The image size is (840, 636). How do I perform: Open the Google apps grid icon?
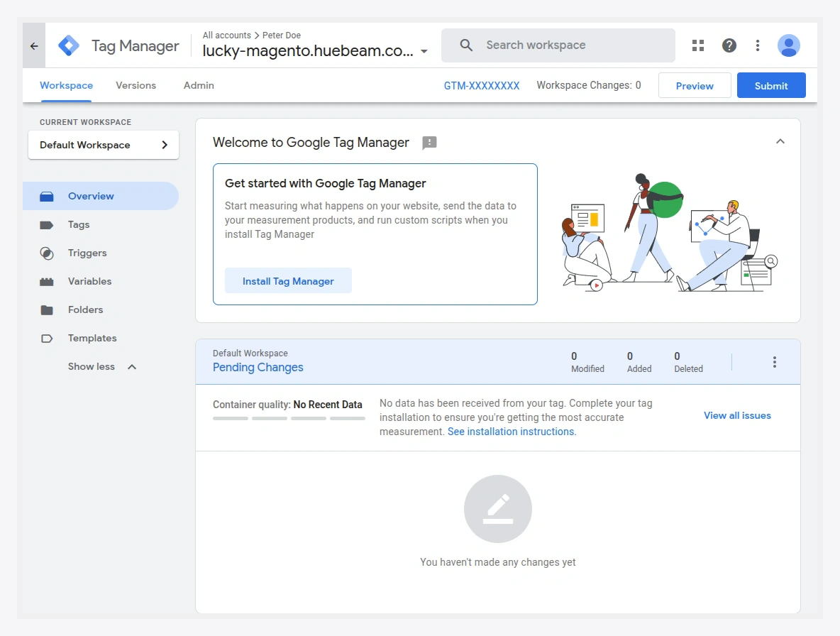coord(698,45)
